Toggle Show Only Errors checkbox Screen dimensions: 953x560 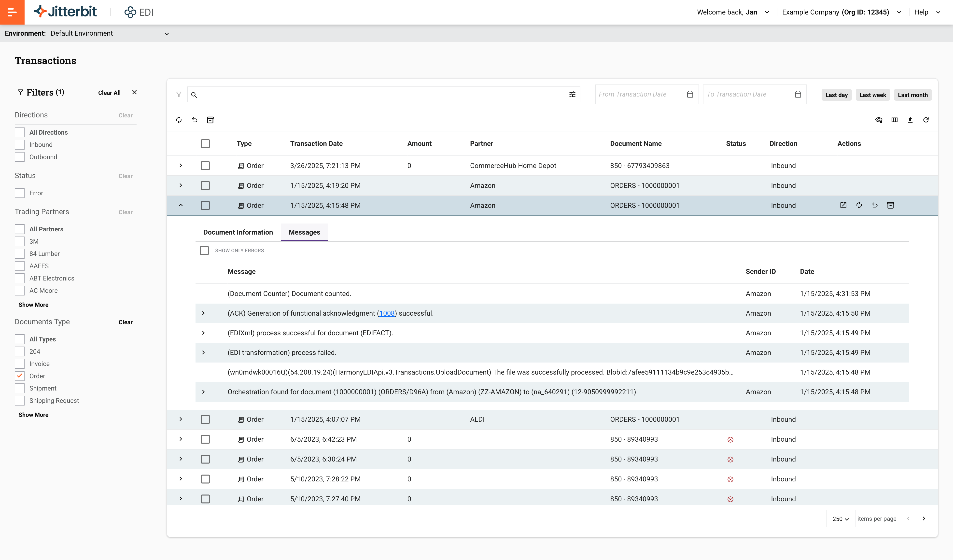pos(204,251)
